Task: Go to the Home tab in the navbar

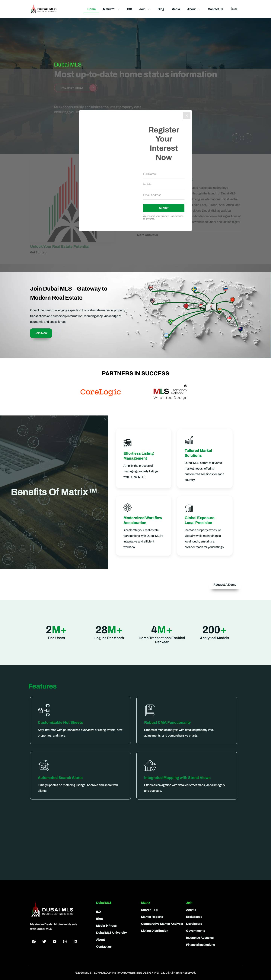Action: click(x=92, y=9)
